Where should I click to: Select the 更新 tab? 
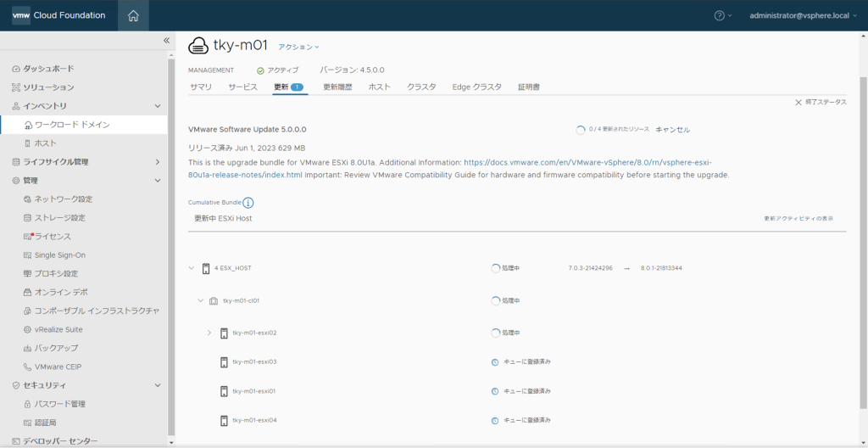[x=288, y=87]
